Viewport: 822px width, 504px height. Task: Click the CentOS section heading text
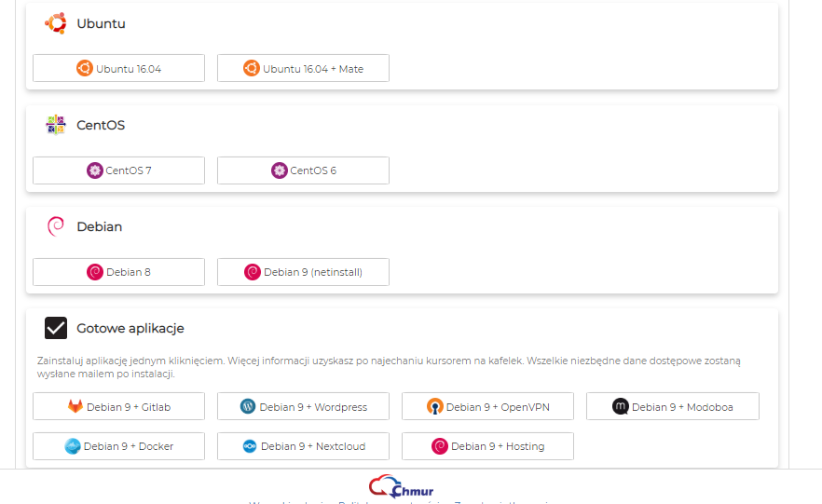coord(101,125)
